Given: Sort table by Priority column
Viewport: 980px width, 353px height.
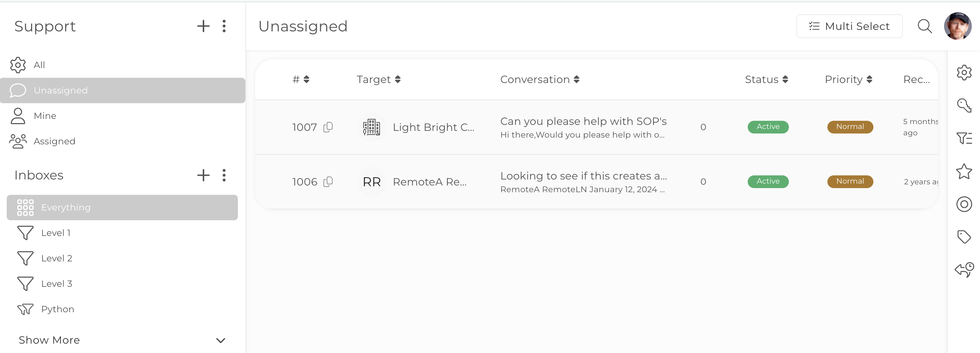Looking at the screenshot, I should 848,80.
